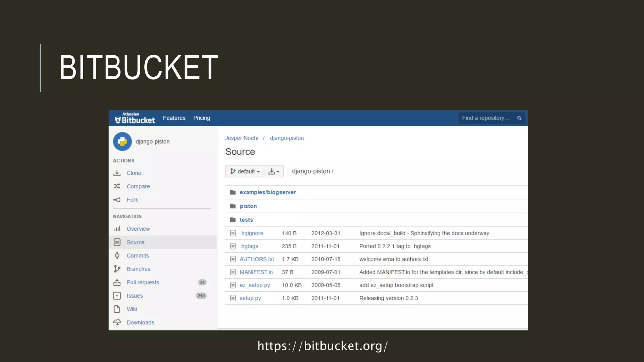This screenshot has height=362, width=644.
Task: Expand the download archive dropdown
Action: [x=274, y=171]
